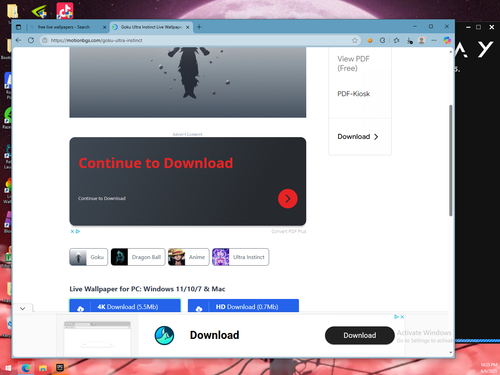
Task: Reload the page with the refresh icon
Action: point(31,40)
